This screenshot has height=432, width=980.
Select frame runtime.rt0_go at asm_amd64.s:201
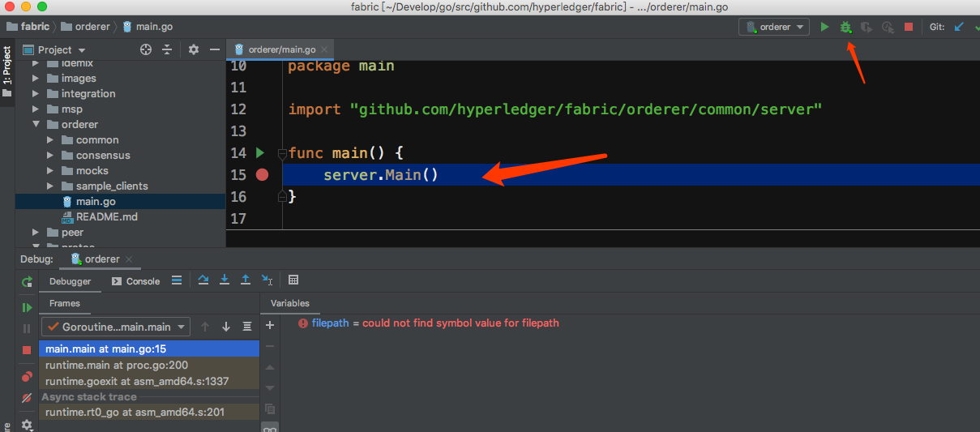coord(149,413)
